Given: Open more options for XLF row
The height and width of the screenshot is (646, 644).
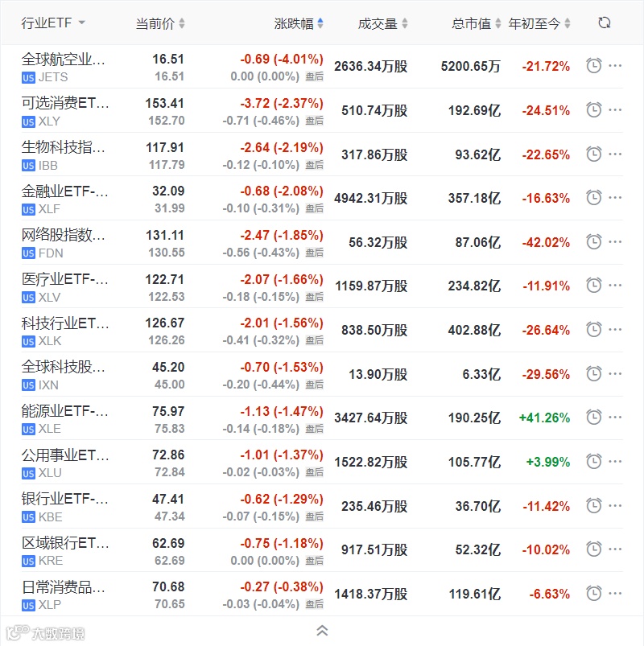Looking at the screenshot, I should [615, 197].
